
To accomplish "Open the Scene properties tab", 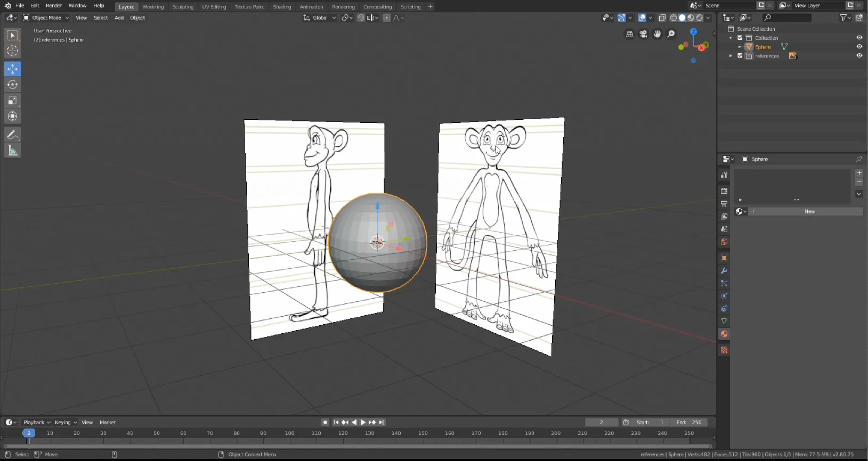I will coord(724,229).
